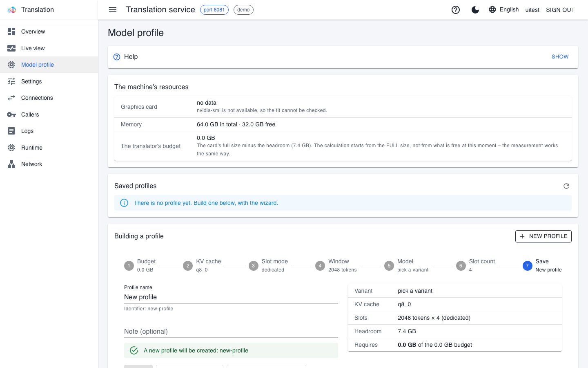
Task: Click the Headroom 7.4 GB value
Action: 407,331
